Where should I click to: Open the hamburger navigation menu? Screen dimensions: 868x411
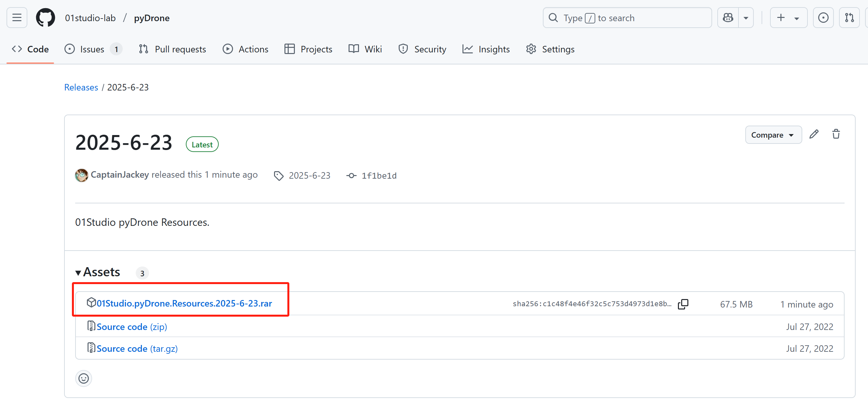pos(17,18)
